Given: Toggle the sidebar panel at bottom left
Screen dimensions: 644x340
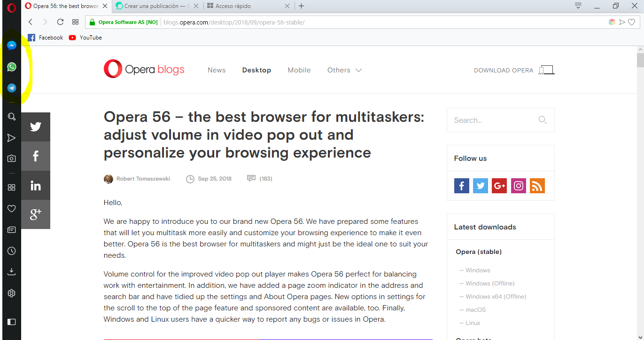Looking at the screenshot, I should [x=12, y=322].
